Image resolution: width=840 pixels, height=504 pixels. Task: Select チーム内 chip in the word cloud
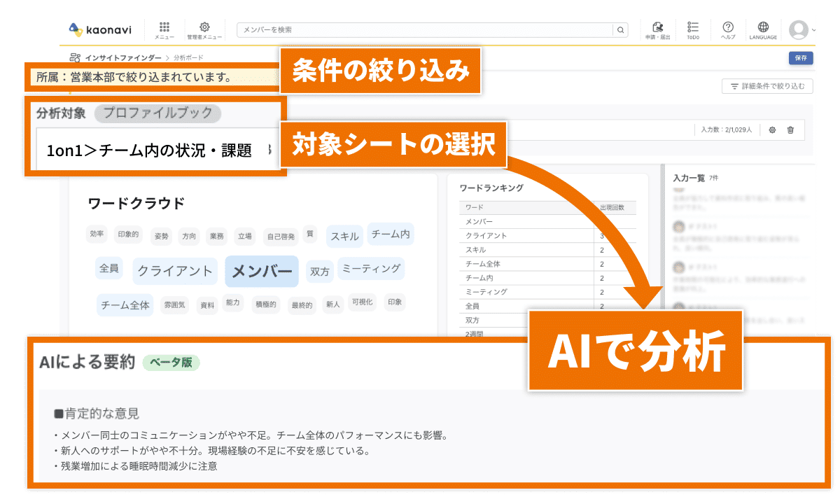[391, 234]
